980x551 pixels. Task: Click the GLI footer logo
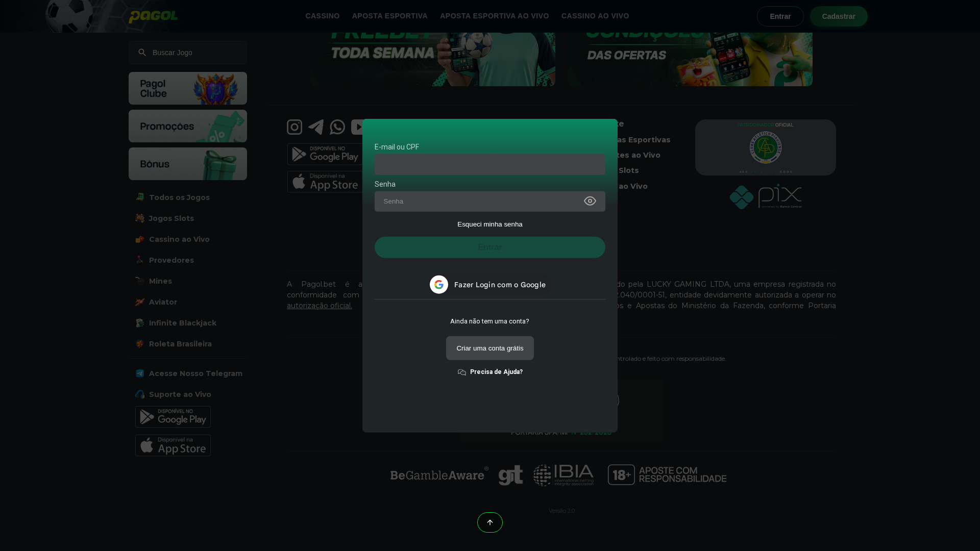(x=511, y=475)
